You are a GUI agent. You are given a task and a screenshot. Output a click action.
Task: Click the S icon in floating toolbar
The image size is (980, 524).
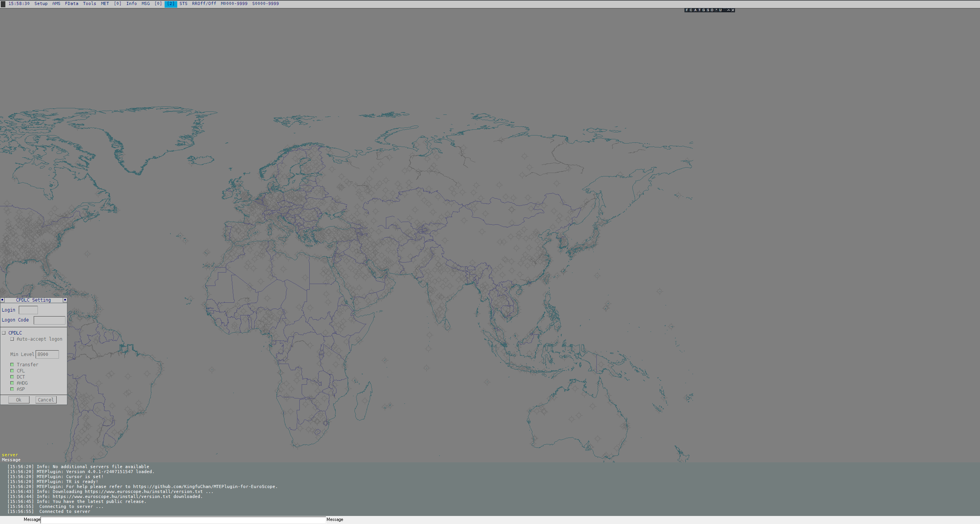[x=708, y=10]
